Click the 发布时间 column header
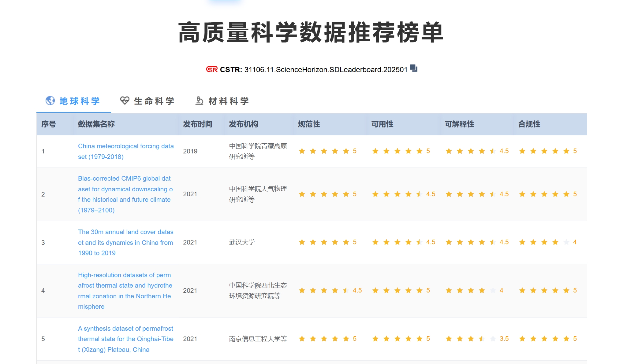The height and width of the screenshot is (364, 627). (198, 124)
